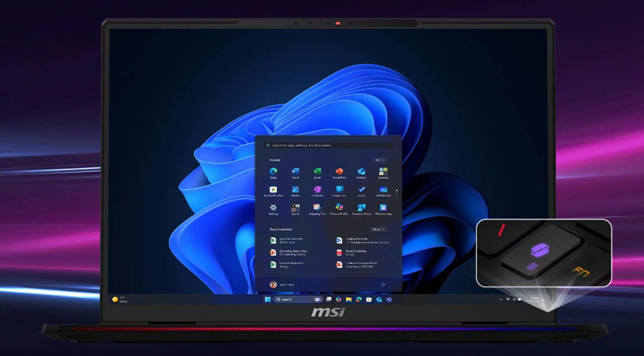The width and height of the screenshot is (644, 356).
Task: Open the Microsoft 365 app
Action: tap(339, 210)
